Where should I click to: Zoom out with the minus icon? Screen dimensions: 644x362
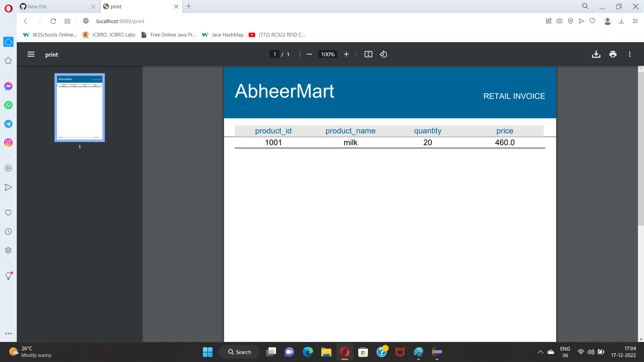[x=309, y=54]
